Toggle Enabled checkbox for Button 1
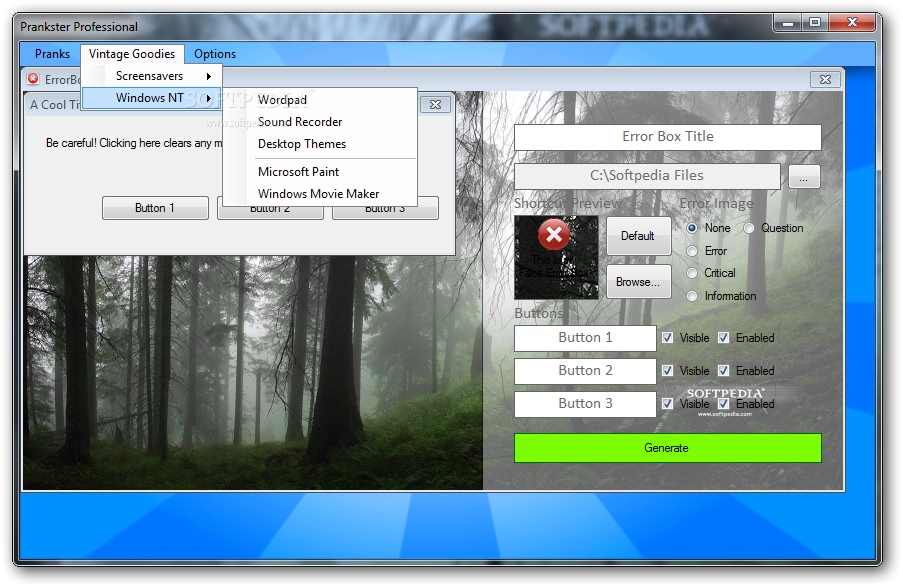 (x=723, y=338)
